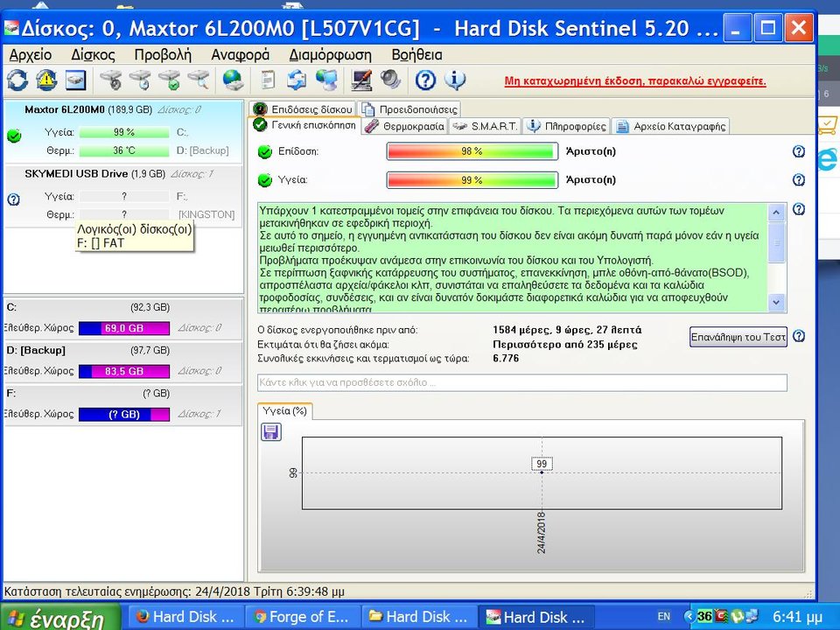This screenshot has height=630, width=840.
Task: Click the disk with speaker toolbar icon
Action: click(x=111, y=80)
